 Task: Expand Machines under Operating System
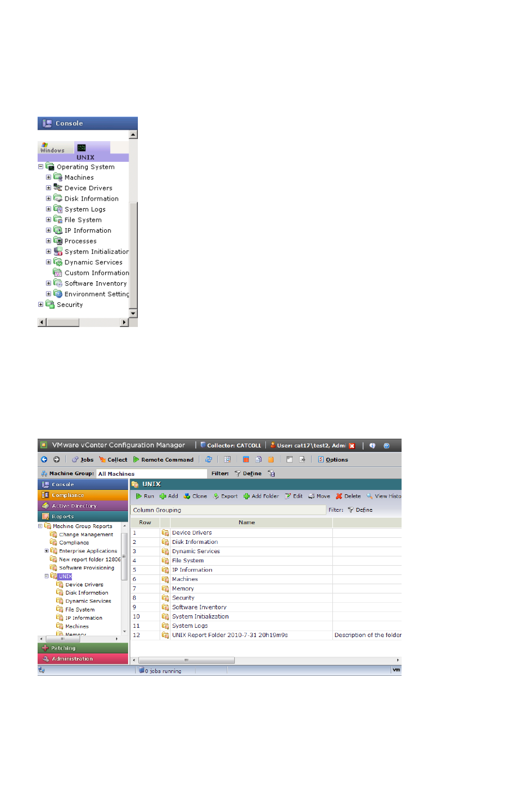point(48,177)
